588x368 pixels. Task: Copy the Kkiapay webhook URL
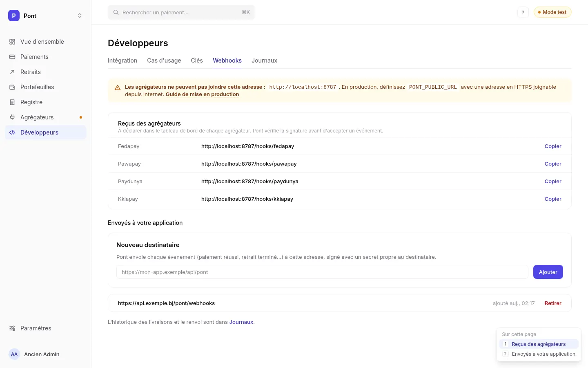click(x=553, y=199)
